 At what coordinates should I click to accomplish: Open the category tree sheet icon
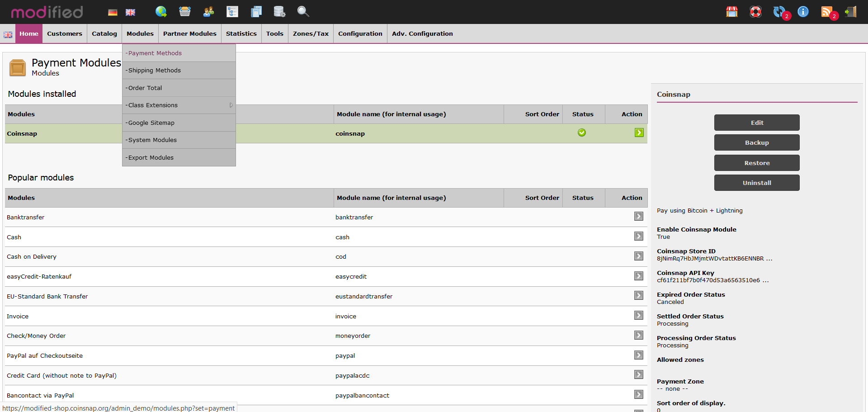pos(232,11)
